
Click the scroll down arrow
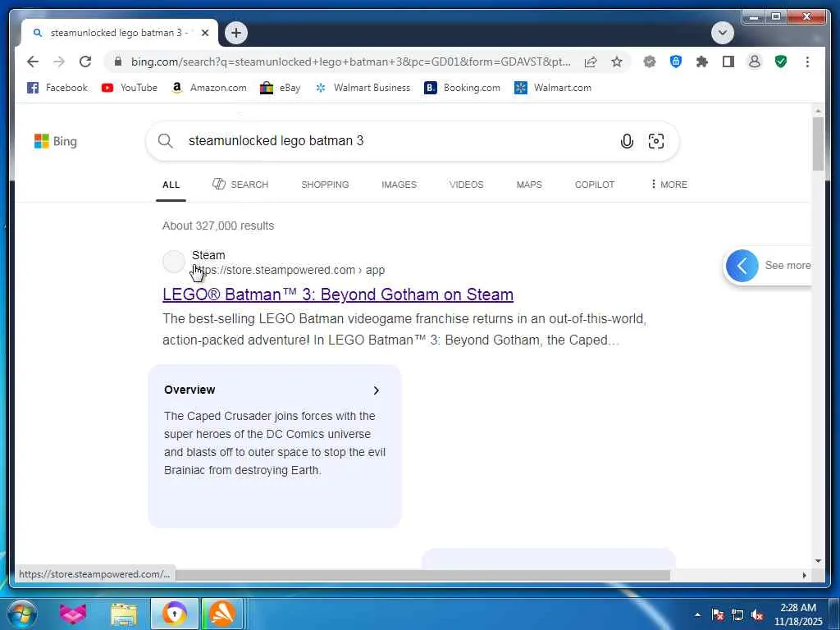818,561
